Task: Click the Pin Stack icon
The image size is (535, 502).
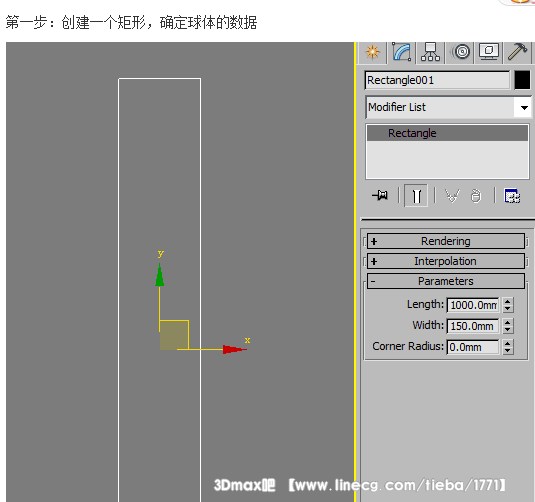Action: pos(380,196)
